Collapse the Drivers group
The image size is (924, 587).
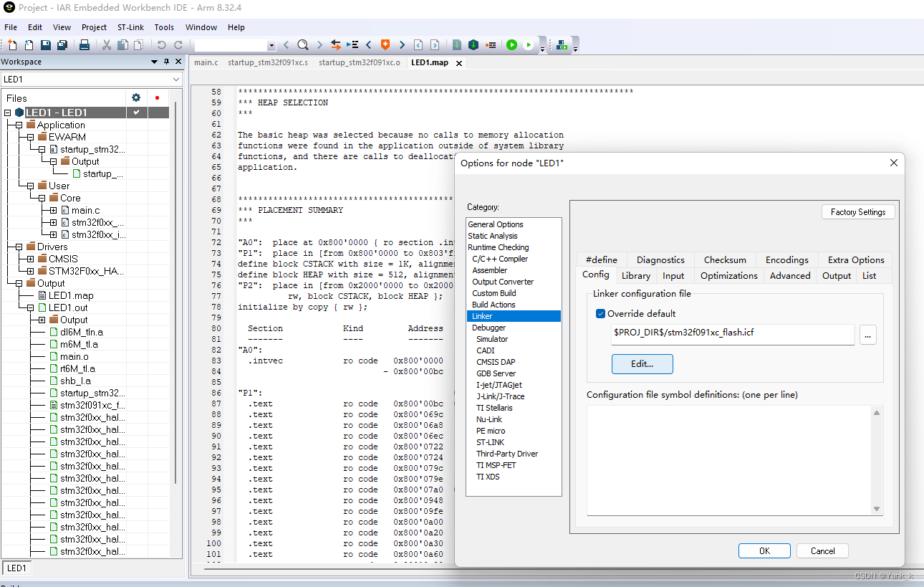coord(19,247)
